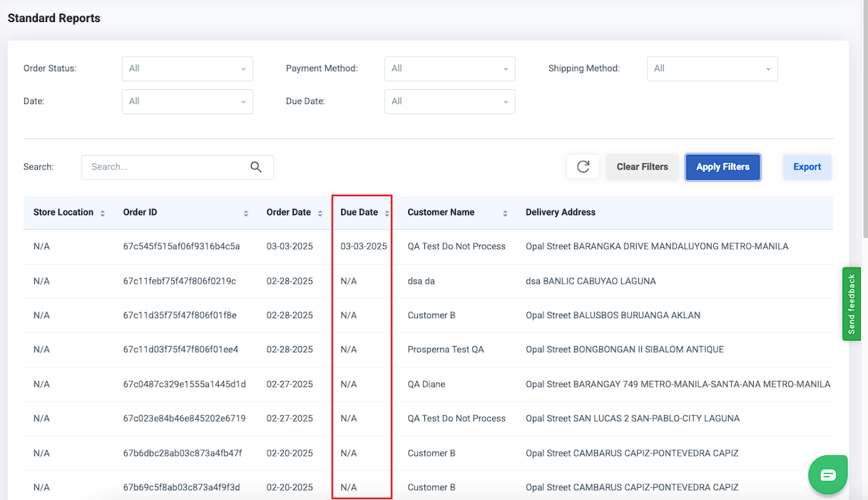
Task: Click order ID 67c545f515af06f9316b4c5a
Action: (181, 246)
